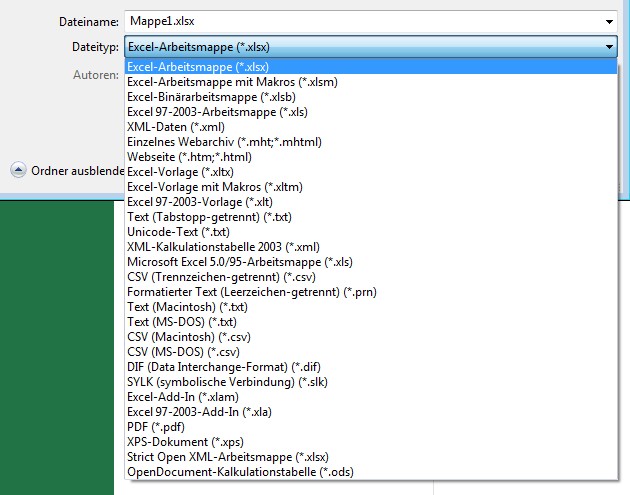
Task: Click the Ordner ausblenden arrow icon
Action: click(18, 170)
